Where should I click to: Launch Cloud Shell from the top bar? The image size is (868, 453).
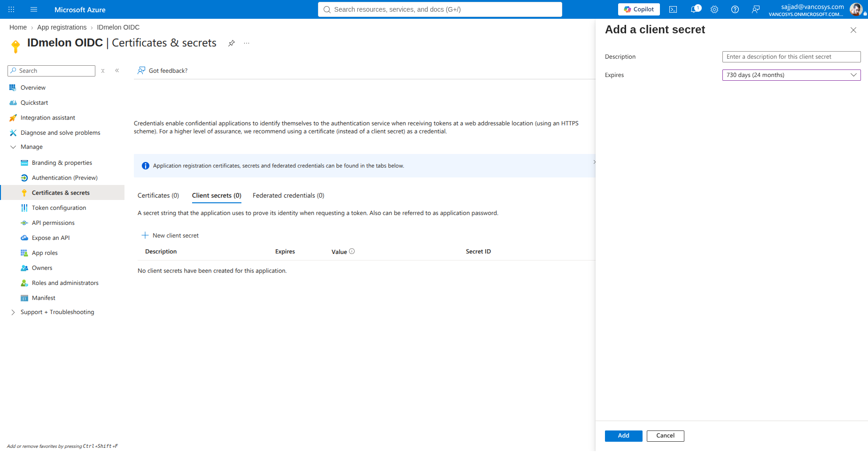tap(673, 9)
